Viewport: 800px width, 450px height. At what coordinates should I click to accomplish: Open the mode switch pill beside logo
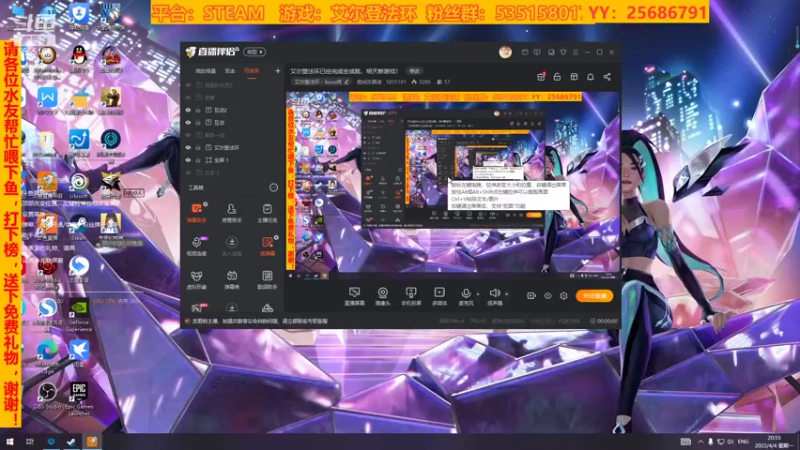pos(255,52)
